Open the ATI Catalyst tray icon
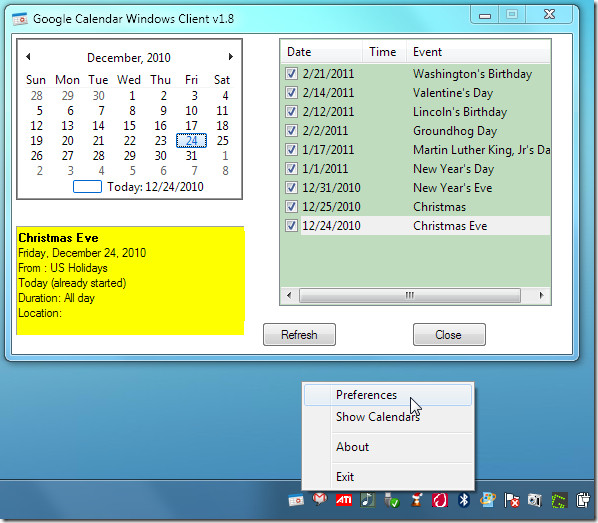 point(343,500)
